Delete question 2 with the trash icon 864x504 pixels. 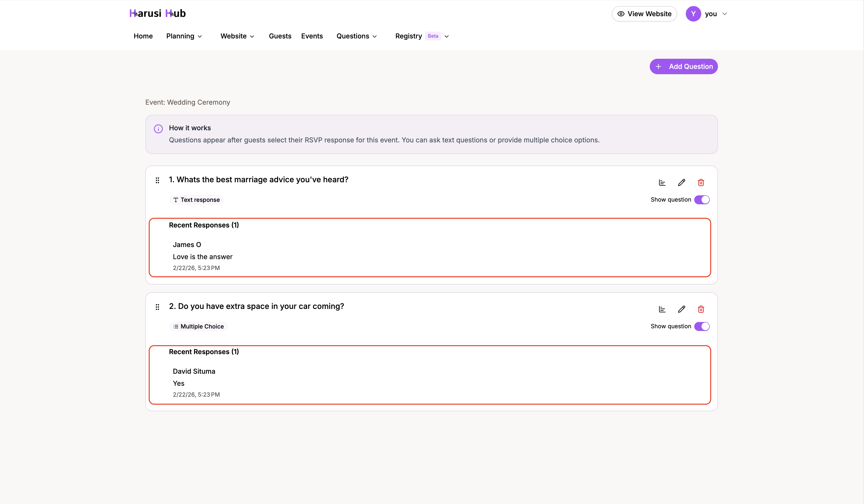point(701,309)
